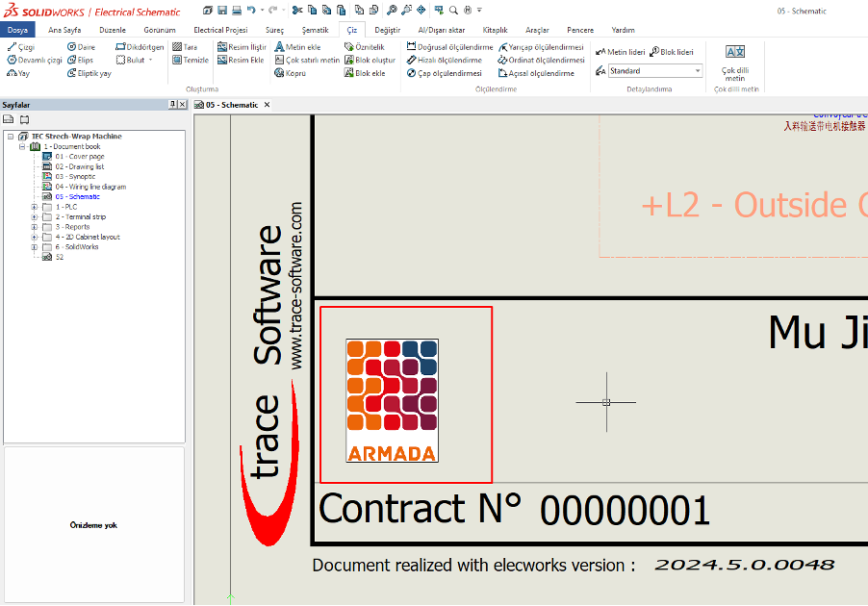Viewport: 868px width, 606px height.
Task: Select the Yay arc tool
Action: (x=18, y=73)
